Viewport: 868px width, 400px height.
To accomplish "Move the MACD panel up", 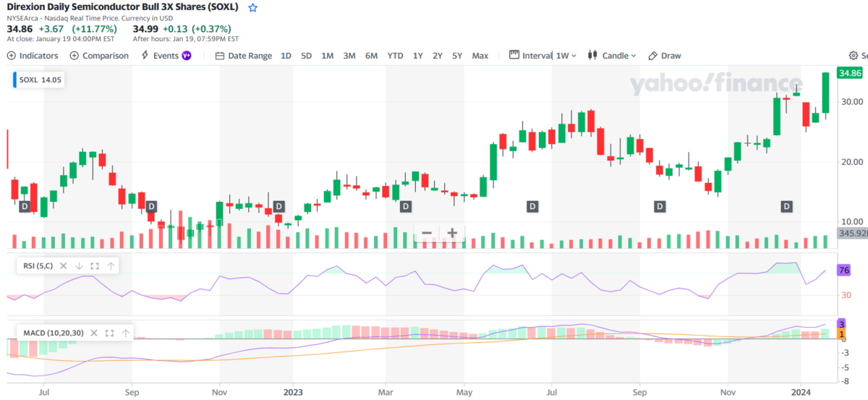I will pyautogui.click(x=126, y=333).
